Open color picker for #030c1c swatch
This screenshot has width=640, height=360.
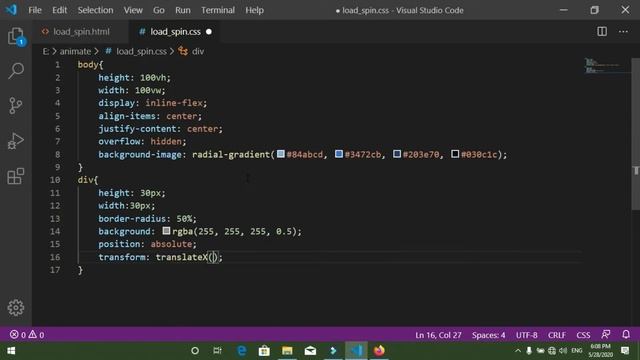(455, 154)
